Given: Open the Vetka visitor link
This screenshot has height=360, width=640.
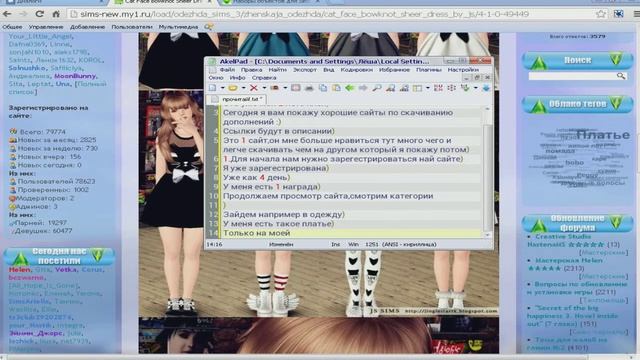Looking at the screenshot, I should tap(65, 270).
